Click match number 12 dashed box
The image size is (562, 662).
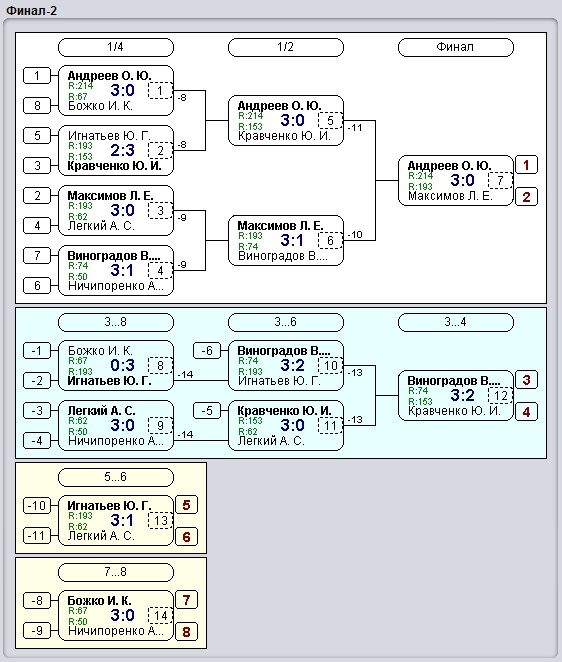pyautogui.click(x=500, y=396)
